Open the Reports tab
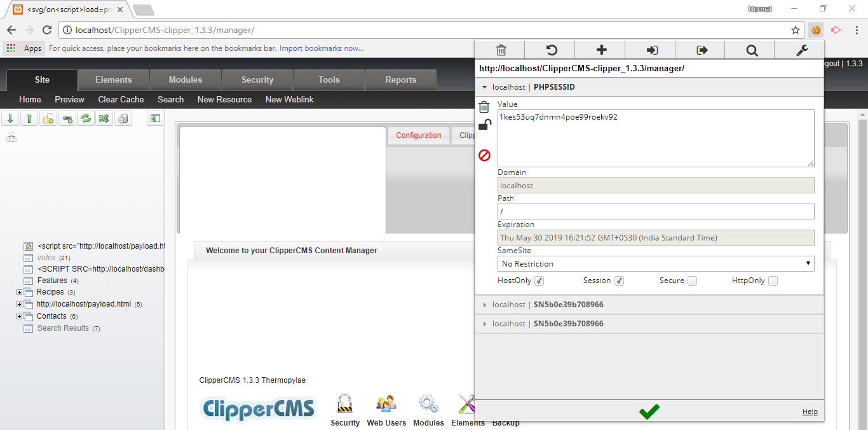The image size is (868, 430). tap(401, 80)
